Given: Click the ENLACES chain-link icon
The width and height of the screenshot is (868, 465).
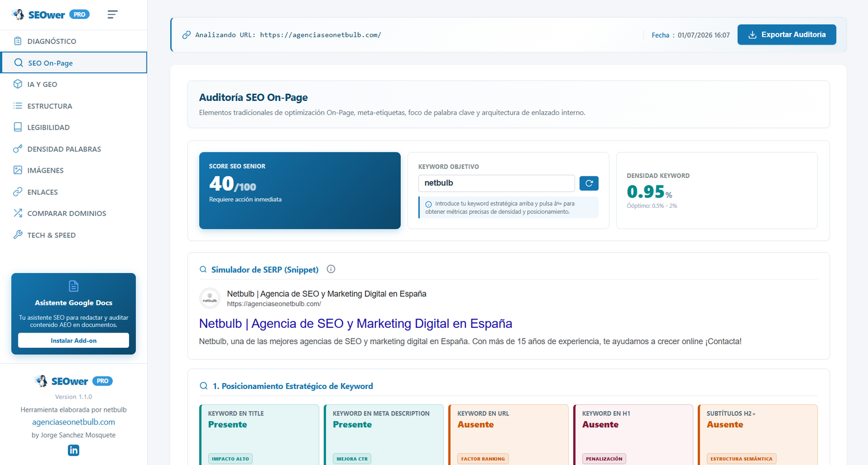Looking at the screenshot, I should coord(18,192).
